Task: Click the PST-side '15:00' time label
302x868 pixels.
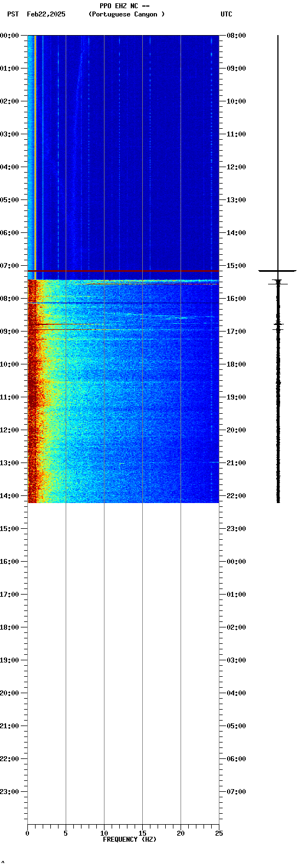Action: [10, 529]
